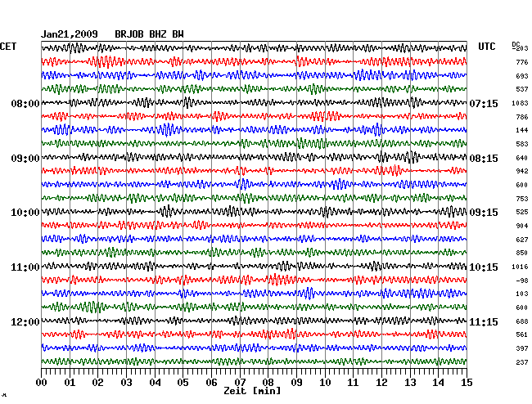Viewport: 532px width, 404px height.
Task: Select the 09:00 CET time label
Action: point(25,159)
